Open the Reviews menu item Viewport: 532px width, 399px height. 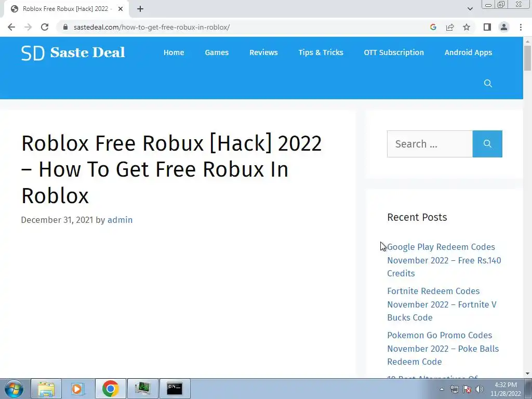(263, 52)
